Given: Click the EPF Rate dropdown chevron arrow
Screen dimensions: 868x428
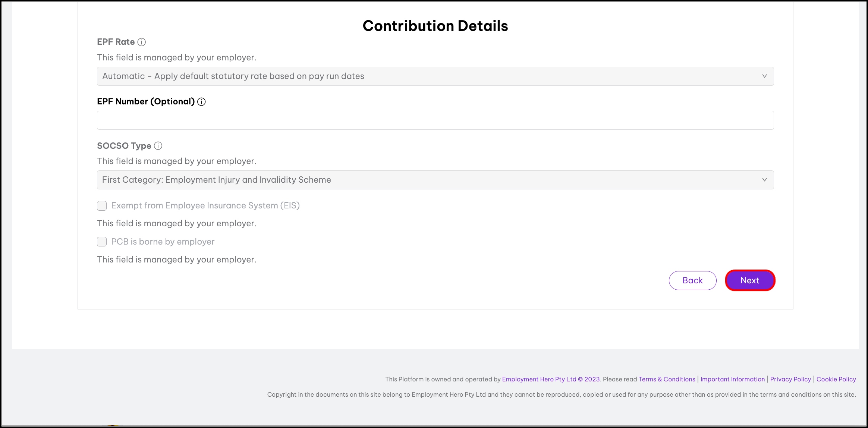Looking at the screenshot, I should click(x=764, y=76).
